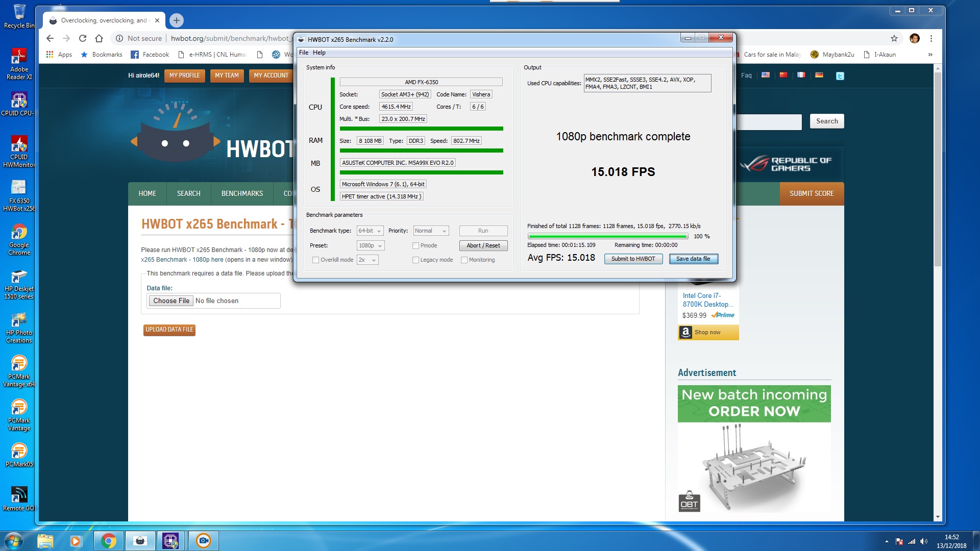Launch Google Chrome desktop shortcut
Screen dimensions: 980x551
click(x=19, y=239)
